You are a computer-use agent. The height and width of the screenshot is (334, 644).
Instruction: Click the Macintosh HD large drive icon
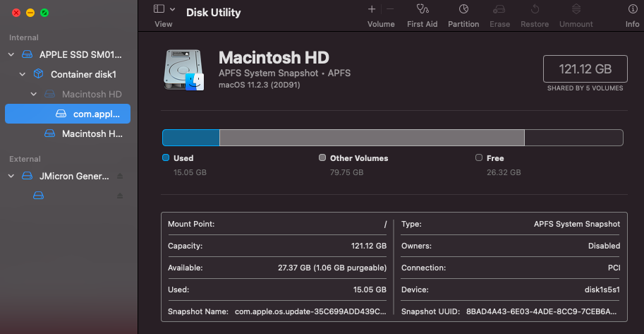(x=183, y=70)
